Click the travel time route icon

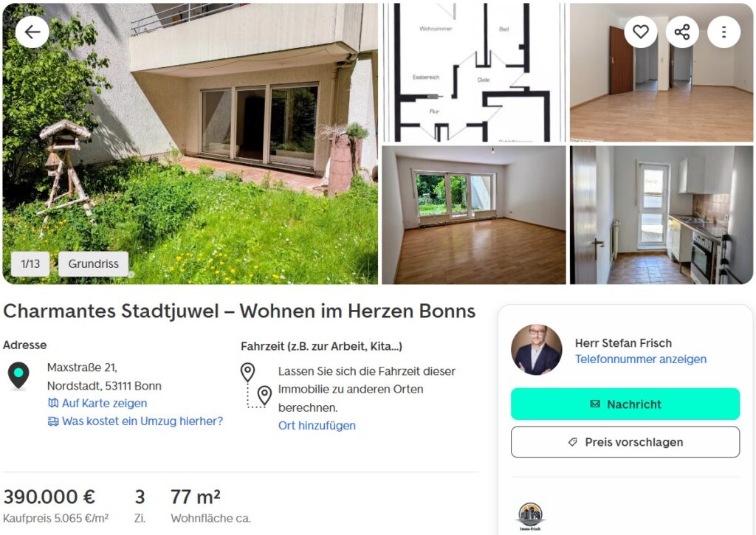coord(256,386)
